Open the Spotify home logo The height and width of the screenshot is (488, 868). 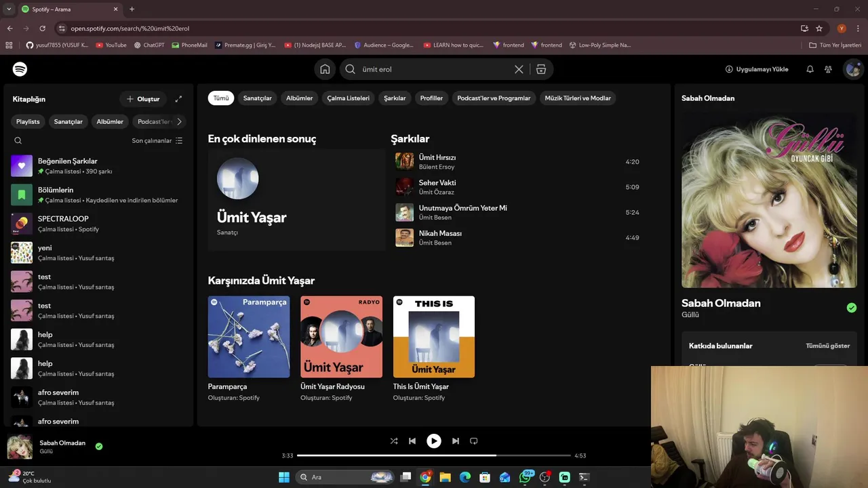pyautogui.click(x=20, y=69)
